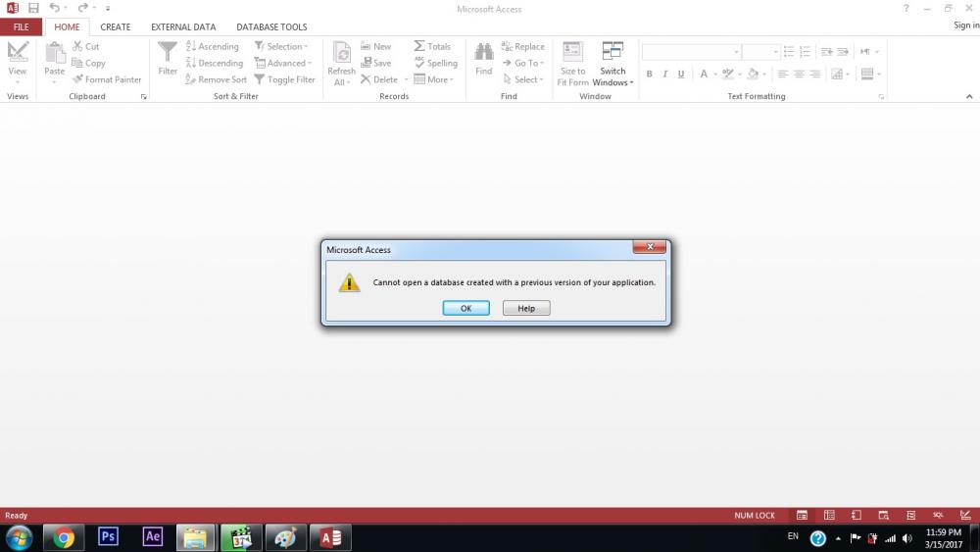Open the EXTERNAL DATA tab
Viewport: 980px width, 552px height.
point(183,26)
